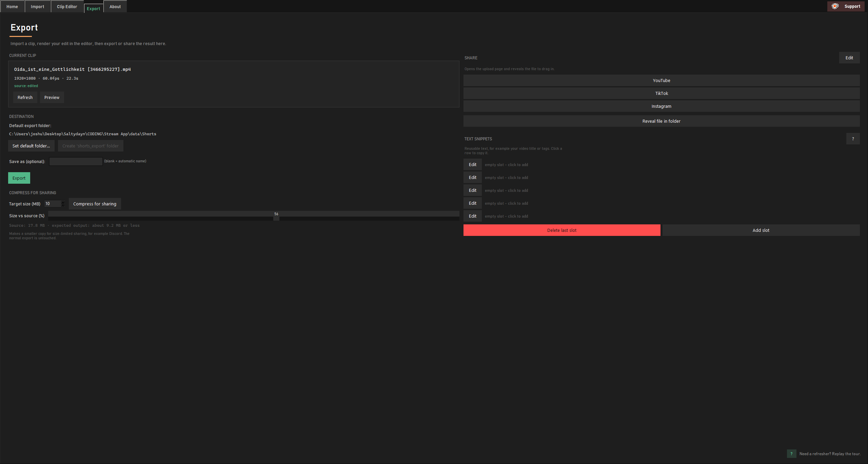Click Create 'shorts_export' folder button
Screen dimensions: 868x464
pos(91,146)
